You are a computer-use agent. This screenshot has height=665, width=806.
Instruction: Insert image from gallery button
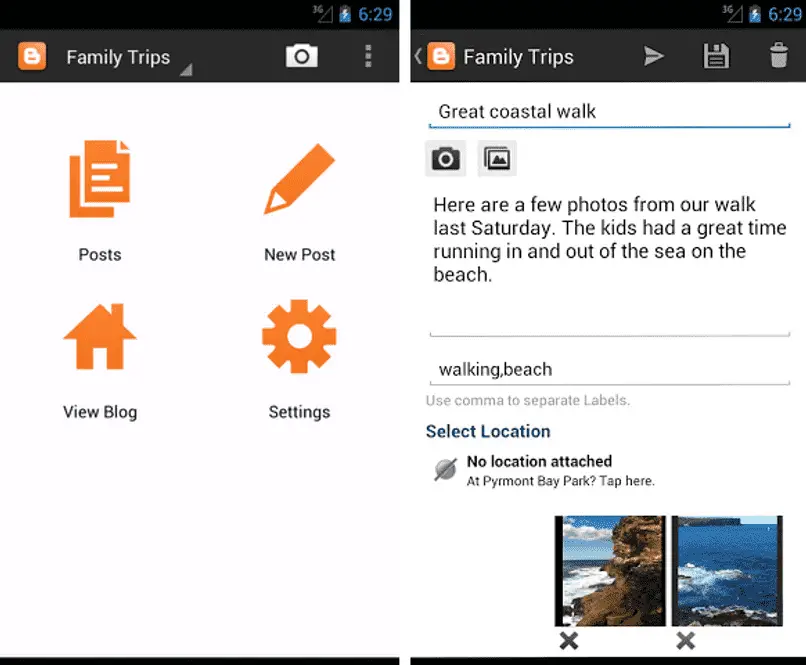pyautogui.click(x=497, y=158)
